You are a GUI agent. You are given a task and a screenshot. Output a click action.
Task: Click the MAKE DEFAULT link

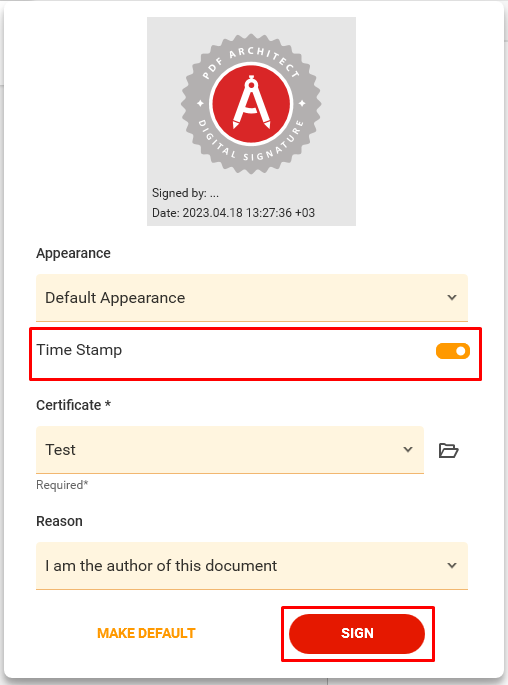(146, 633)
